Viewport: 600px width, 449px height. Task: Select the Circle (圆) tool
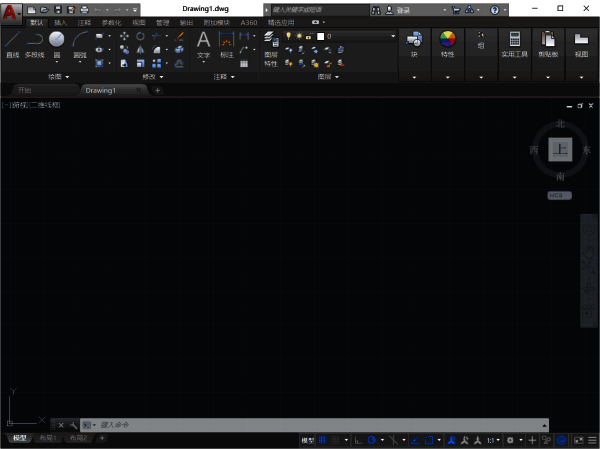[57, 44]
